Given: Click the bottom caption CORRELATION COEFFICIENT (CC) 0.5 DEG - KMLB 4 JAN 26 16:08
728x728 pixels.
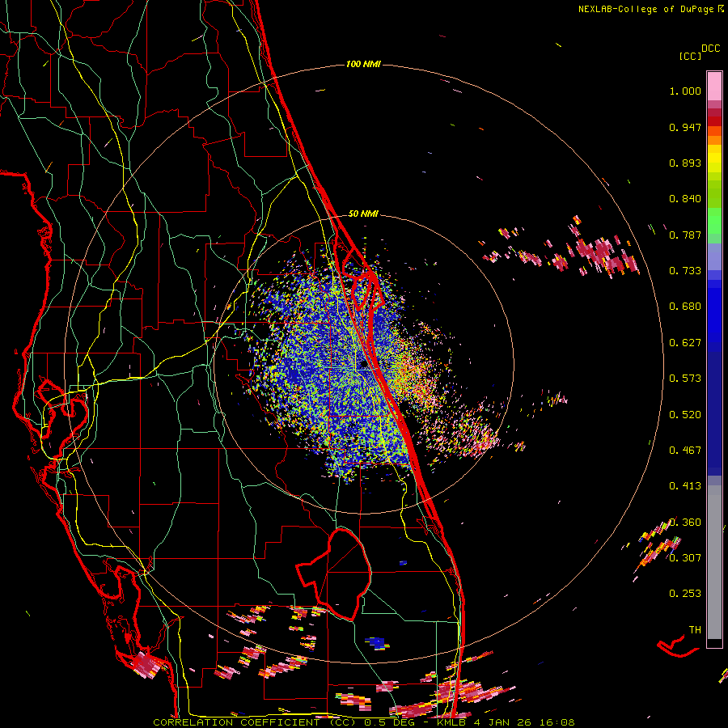Looking at the screenshot, I should 363,722.
